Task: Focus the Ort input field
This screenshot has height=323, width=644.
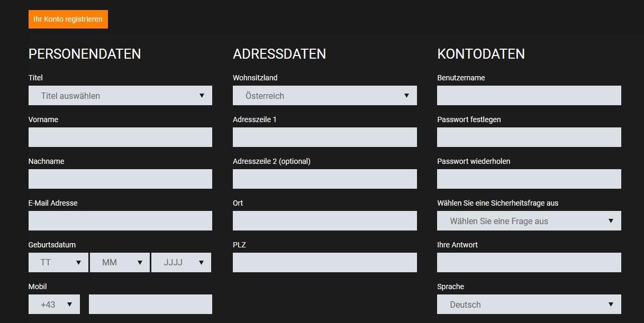Action: [x=325, y=221]
